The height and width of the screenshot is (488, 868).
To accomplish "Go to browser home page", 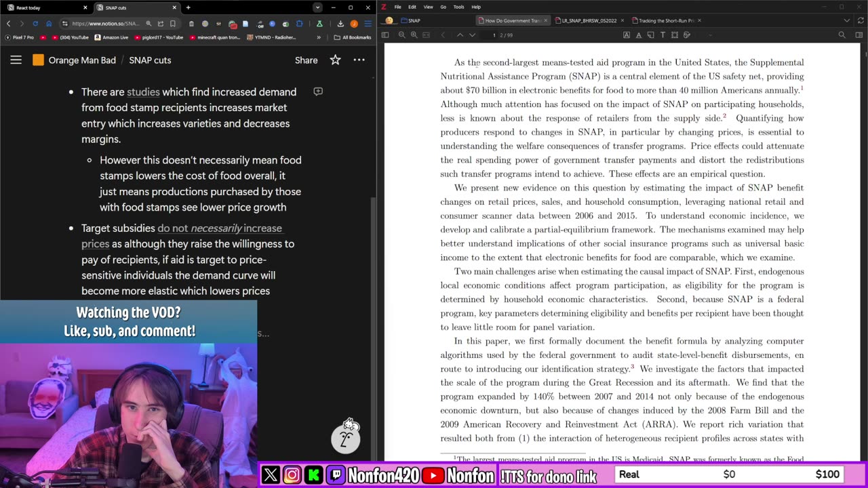I will point(49,23).
